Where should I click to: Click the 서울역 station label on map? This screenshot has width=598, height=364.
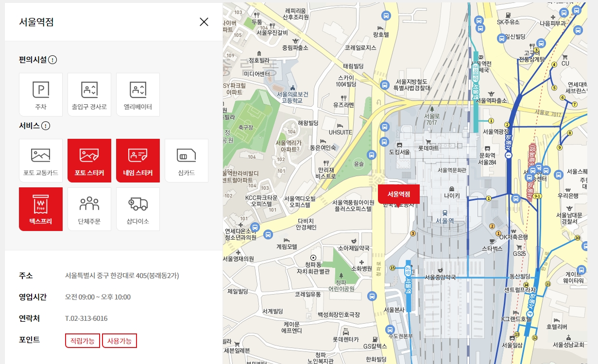tap(445, 220)
